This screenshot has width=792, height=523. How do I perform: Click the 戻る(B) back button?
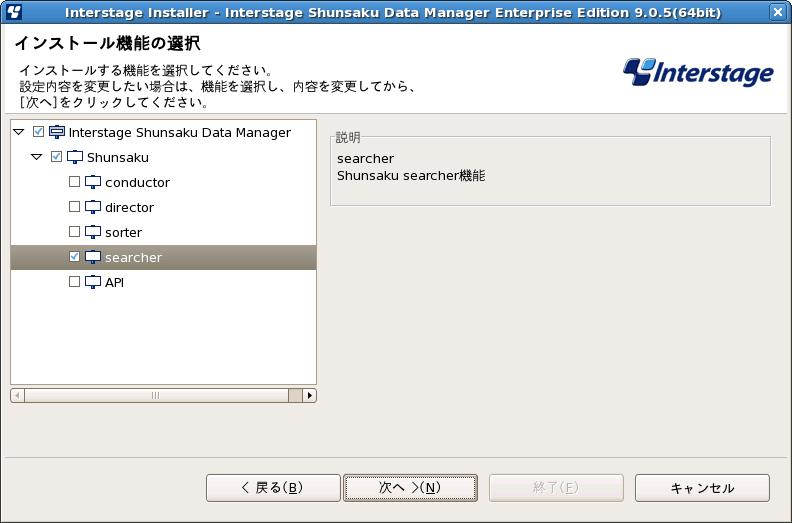[x=273, y=488]
